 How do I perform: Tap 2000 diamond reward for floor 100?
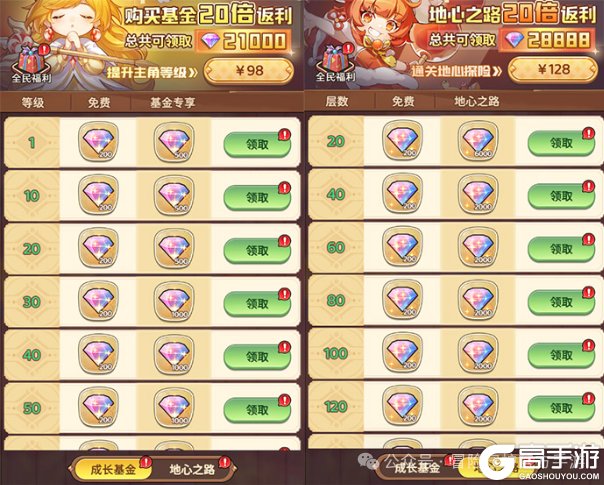[x=478, y=352]
